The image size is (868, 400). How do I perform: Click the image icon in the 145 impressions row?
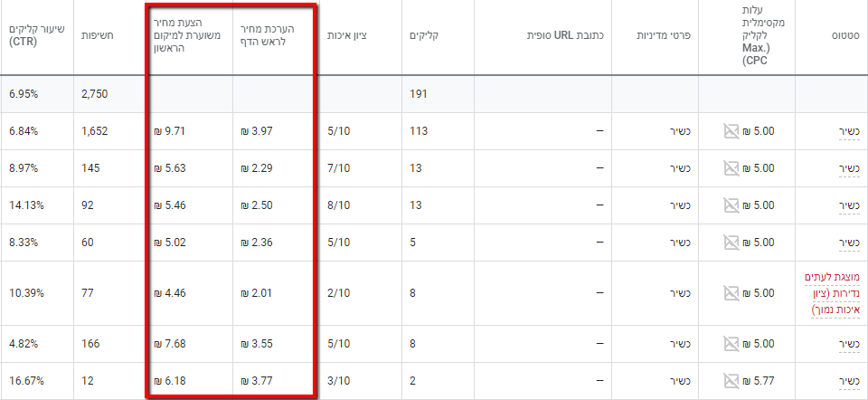731,168
